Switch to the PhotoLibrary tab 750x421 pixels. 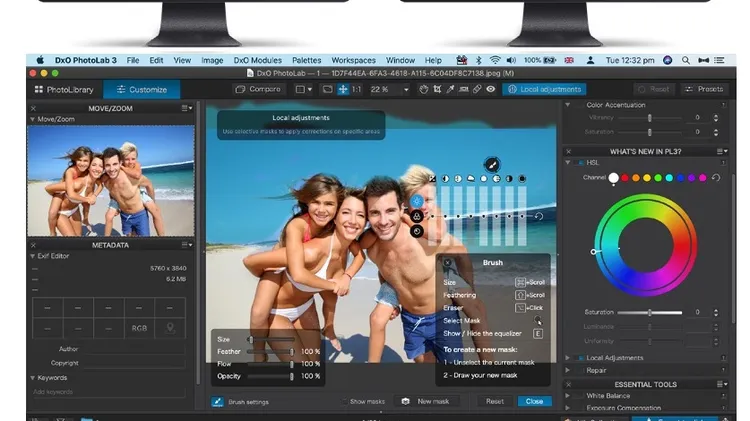click(x=64, y=89)
